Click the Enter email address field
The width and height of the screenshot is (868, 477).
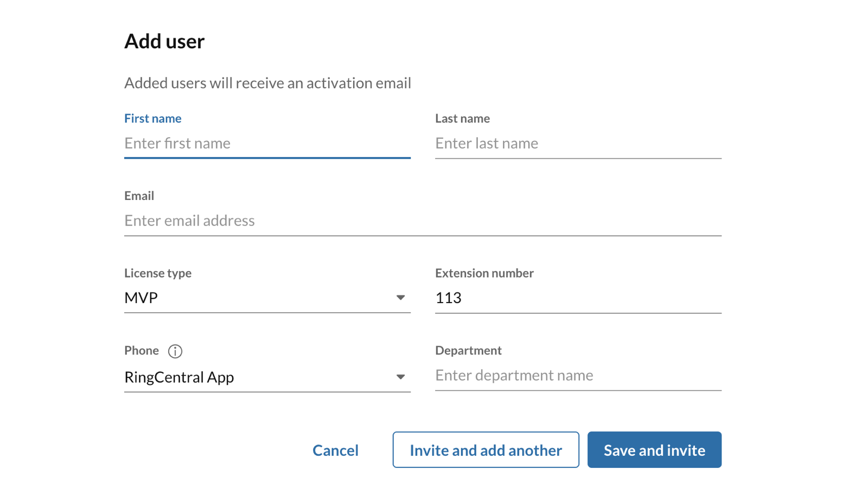tap(422, 221)
